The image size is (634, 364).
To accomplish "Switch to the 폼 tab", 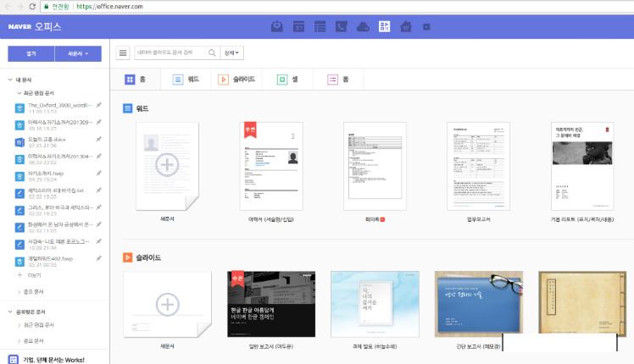I will [338, 80].
